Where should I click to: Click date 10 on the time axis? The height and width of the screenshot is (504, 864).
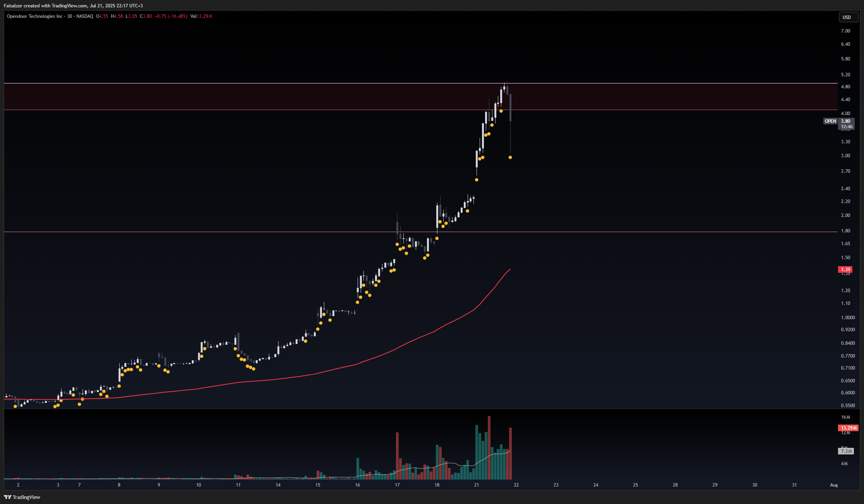(x=198, y=485)
